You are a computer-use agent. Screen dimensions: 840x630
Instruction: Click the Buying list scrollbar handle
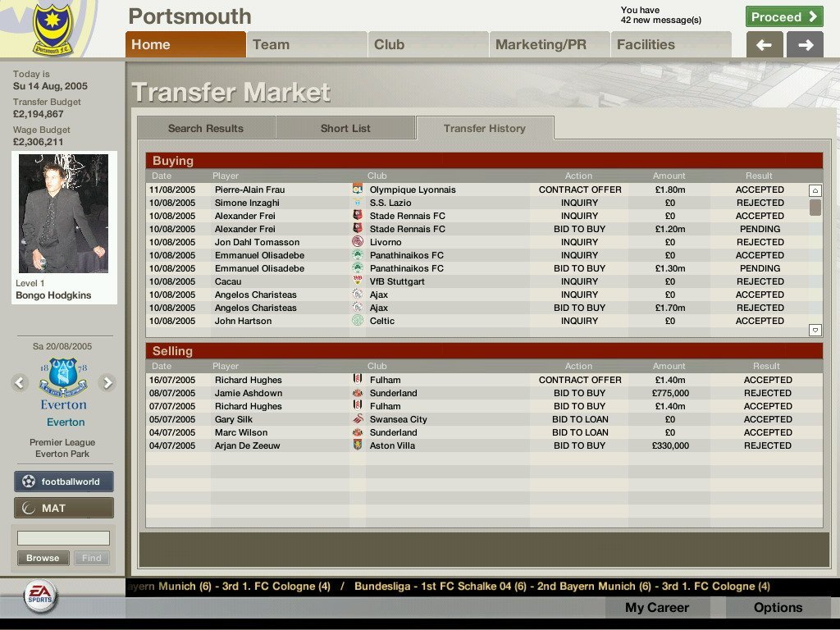coord(815,207)
